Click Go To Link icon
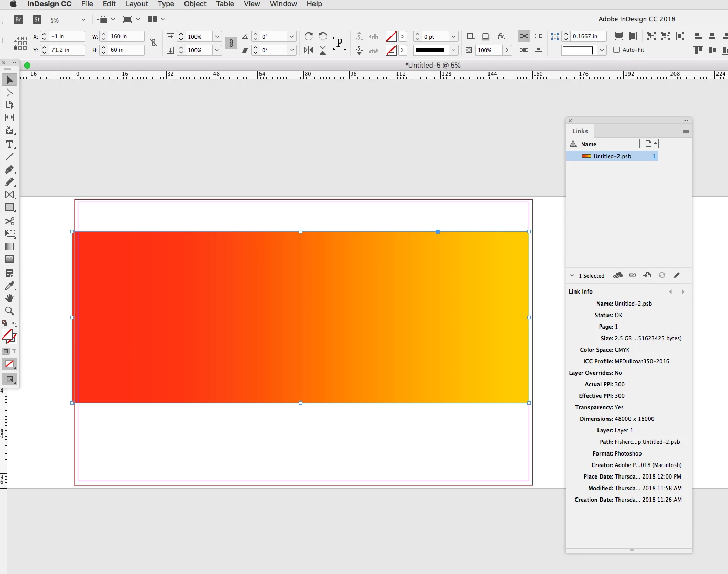Viewport: 728px width, 574px height. pyautogui.click(x=647, y=275)
